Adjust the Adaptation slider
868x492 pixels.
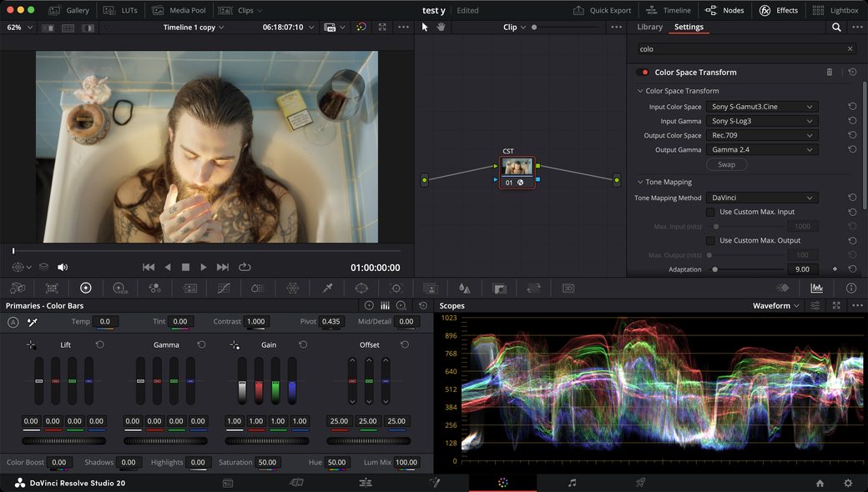[746, 269]
